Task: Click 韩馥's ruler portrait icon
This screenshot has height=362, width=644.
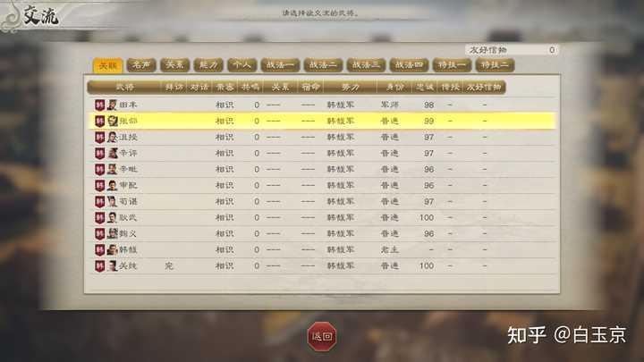Action: tap(112, 249)
